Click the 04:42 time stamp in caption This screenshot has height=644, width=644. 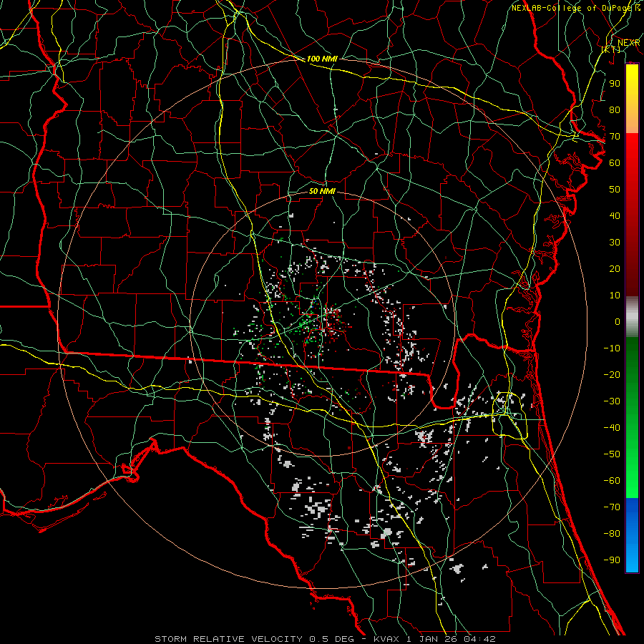(x=479, y=639)
